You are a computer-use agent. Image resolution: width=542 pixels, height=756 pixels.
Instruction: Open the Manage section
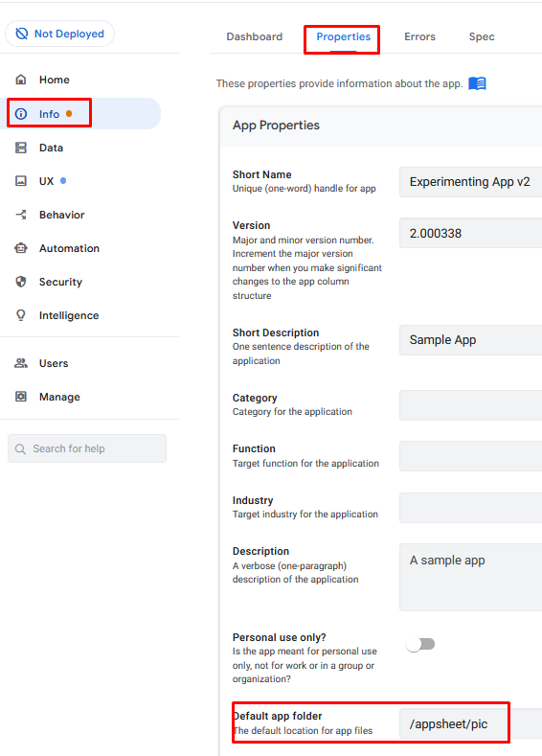59,397
